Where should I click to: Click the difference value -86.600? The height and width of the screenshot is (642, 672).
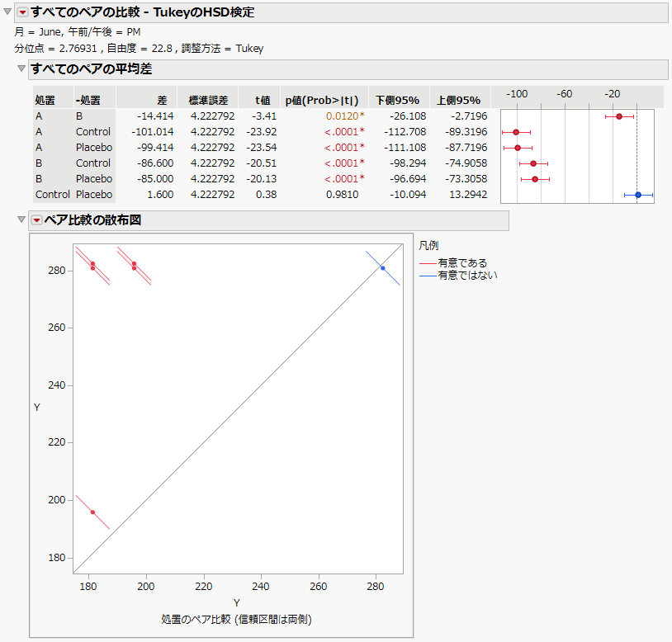(155, 163)
